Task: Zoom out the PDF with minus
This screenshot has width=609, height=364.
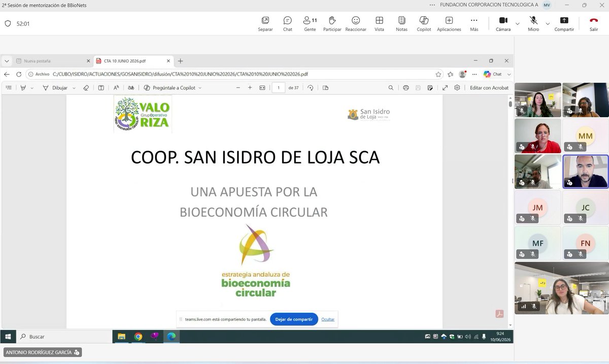Action: (238, 88)
